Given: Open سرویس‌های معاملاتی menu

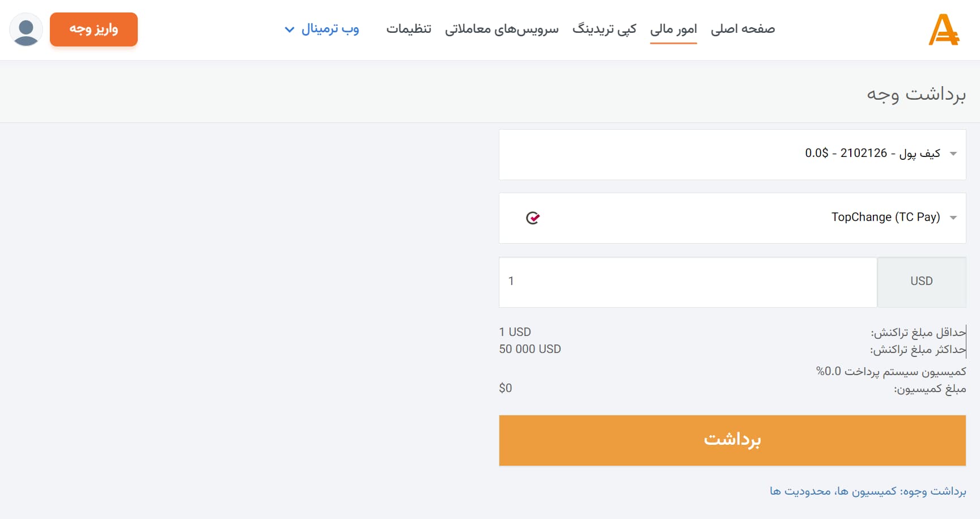Looking at the screenshot, I should pos(502,29).
